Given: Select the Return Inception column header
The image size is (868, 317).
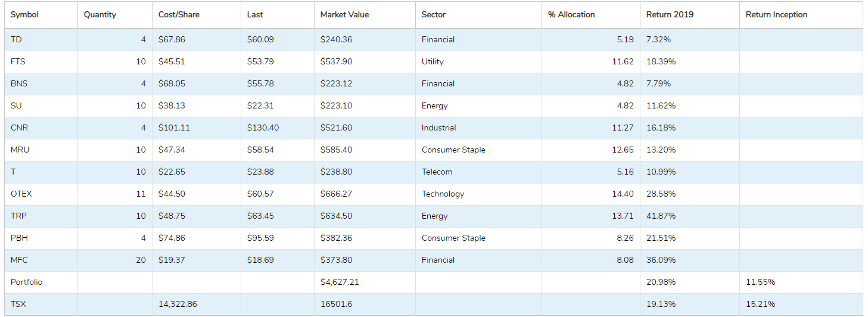Looking at the screenshot, I should [x=776, y=15].
